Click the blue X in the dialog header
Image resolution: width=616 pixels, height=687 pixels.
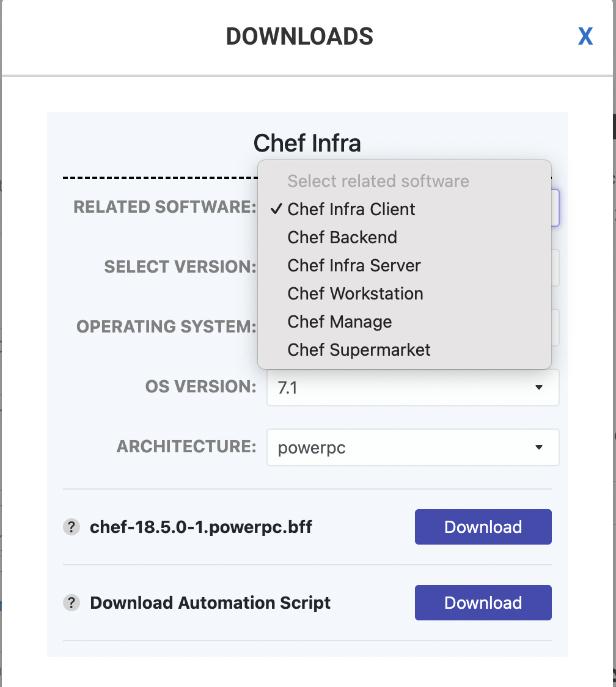(x=585, y=37)
